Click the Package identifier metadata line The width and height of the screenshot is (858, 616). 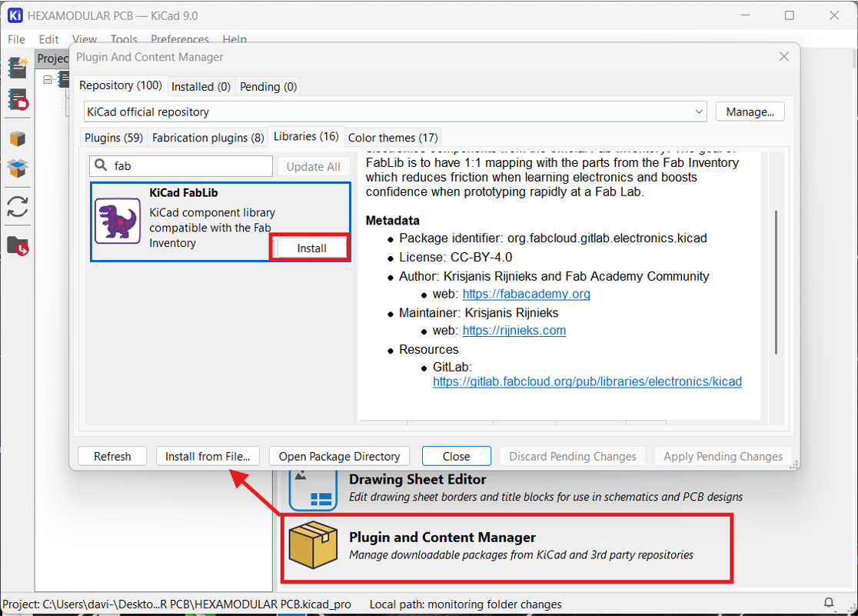(553, 238)
